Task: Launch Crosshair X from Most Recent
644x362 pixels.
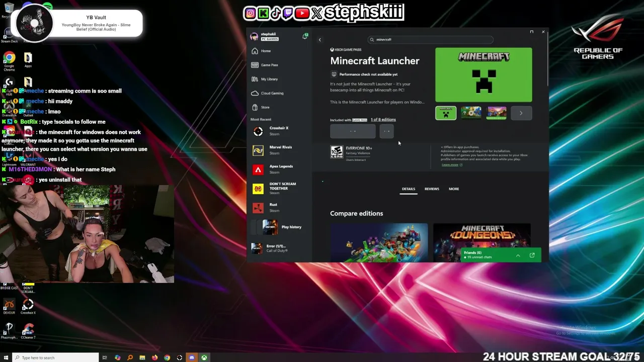Action: coord(280,131)
